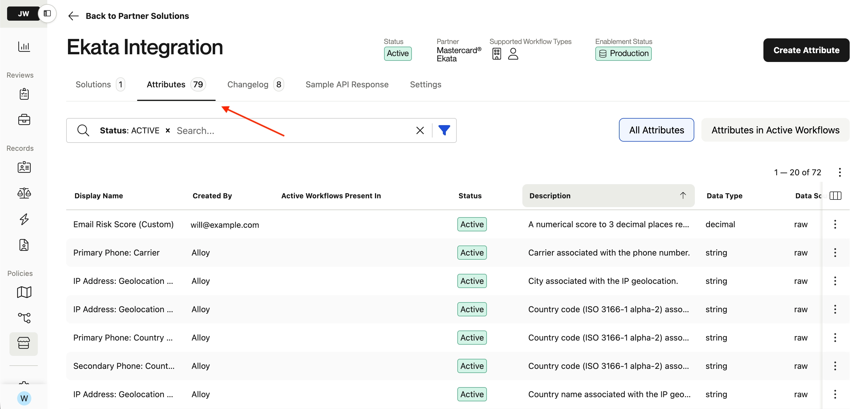Screen dimensions: 868x409
Task: Open the person document sidebar icon
Action: point(24,245)
